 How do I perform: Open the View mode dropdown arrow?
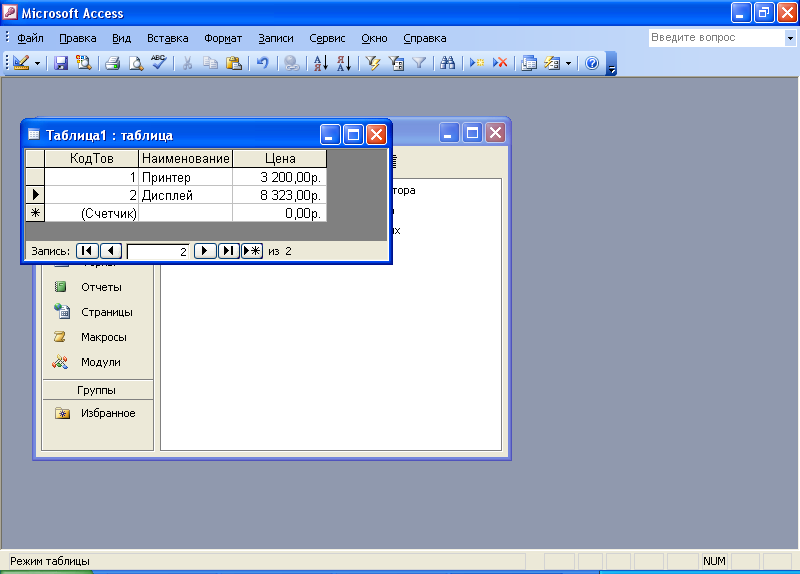(x=37, y=63)
